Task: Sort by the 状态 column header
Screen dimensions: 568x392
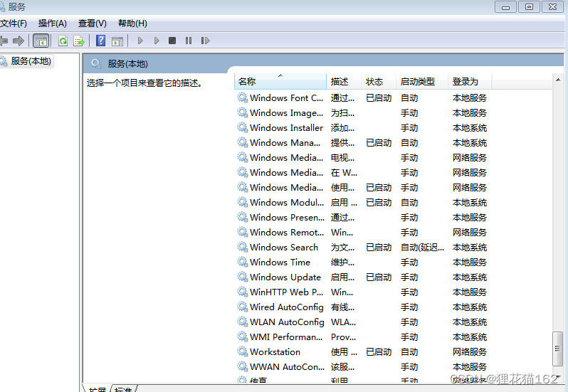Action: click(379, 81)
